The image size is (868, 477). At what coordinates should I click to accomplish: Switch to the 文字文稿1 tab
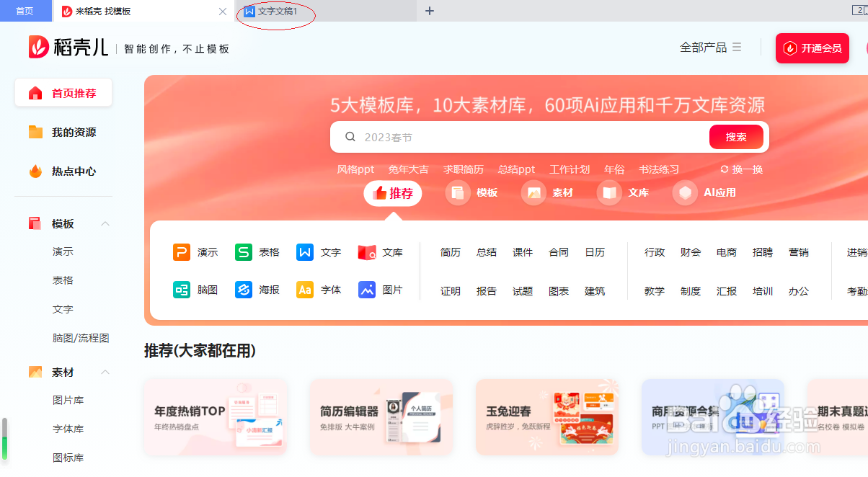[x=275, y=12]
